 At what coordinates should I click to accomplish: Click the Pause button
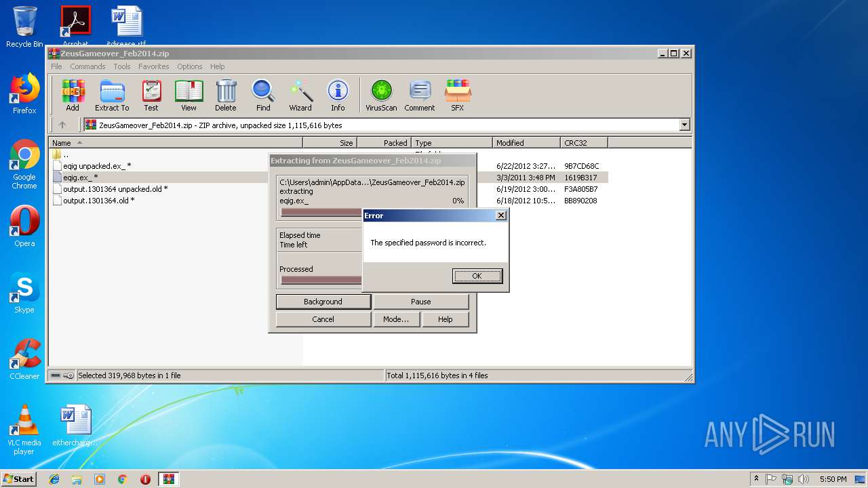pos(420,302)
